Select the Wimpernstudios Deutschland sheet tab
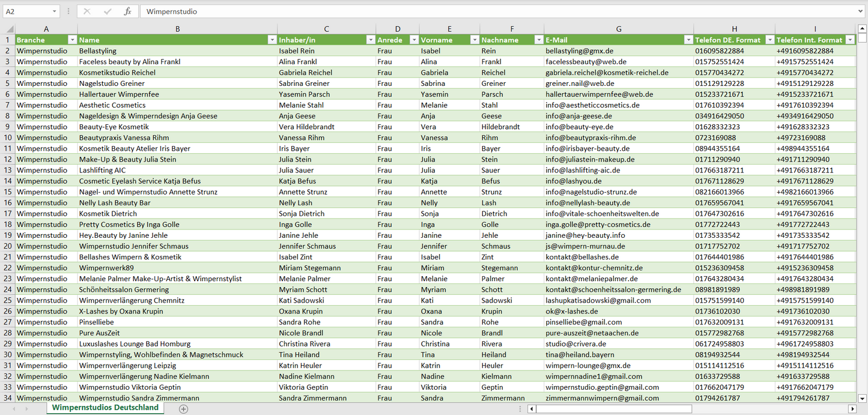 coord(105,408)
